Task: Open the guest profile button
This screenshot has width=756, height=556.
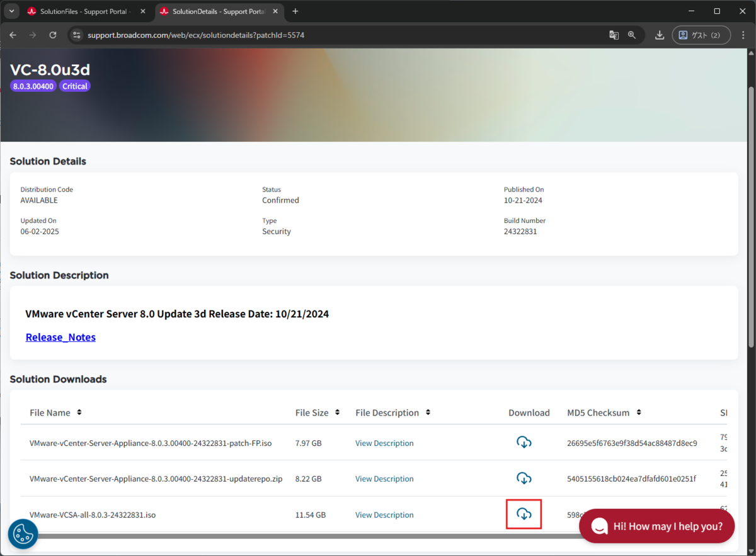Action: pyautogui.click(x=701, y=35)
